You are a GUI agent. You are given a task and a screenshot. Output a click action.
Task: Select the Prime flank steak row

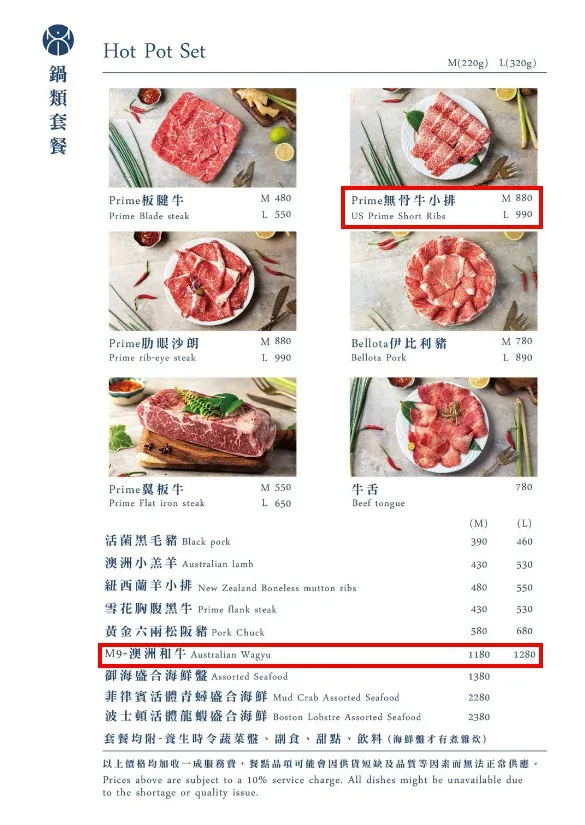(319, 609)
